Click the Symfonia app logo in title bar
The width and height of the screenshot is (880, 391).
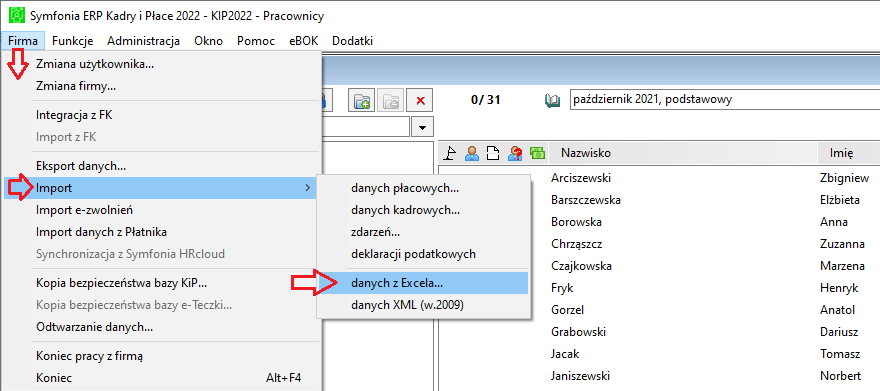coord(17,16)
